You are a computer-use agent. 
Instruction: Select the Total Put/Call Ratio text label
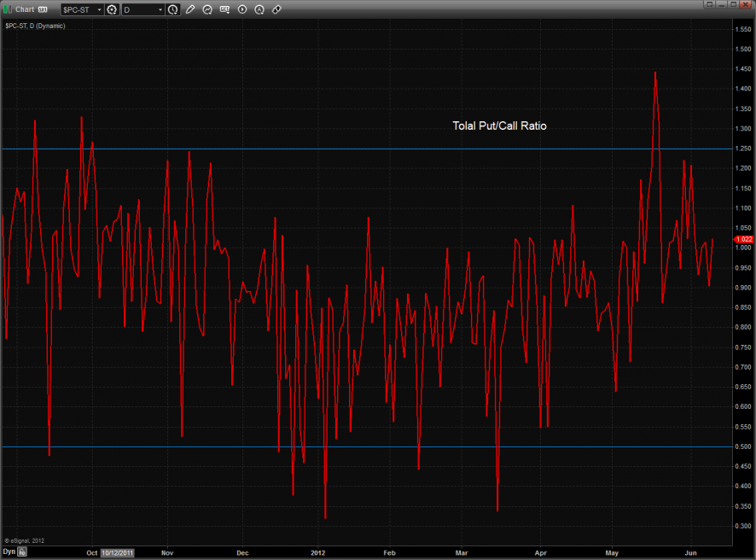499,126
